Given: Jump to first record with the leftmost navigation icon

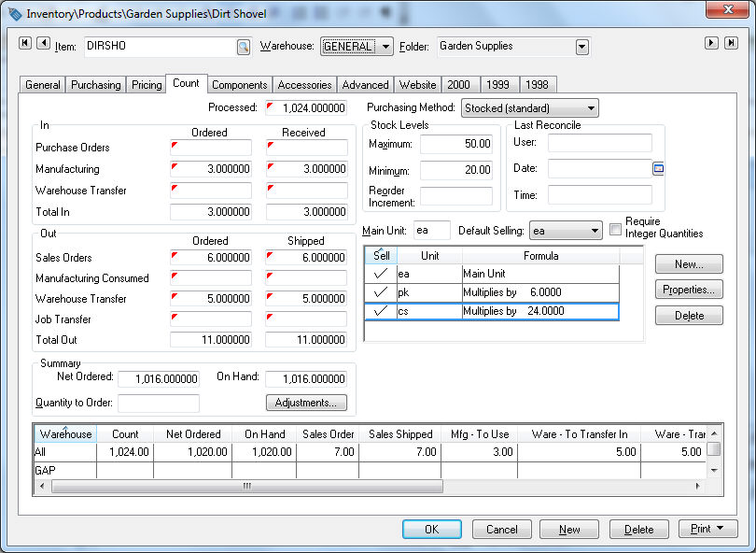Looking at the screenshot, I should (x=25, y=43).
